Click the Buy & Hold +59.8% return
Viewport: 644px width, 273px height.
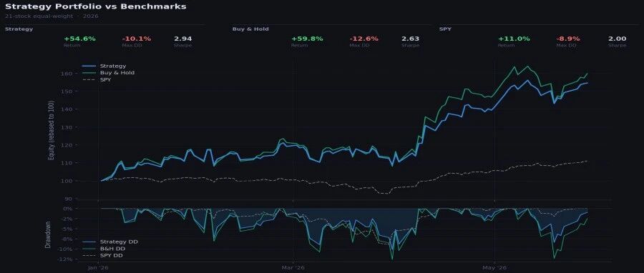click(x=307, y=39)
